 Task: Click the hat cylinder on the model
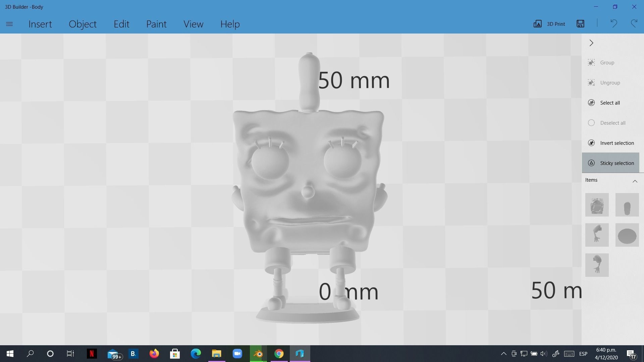[309, 82]
